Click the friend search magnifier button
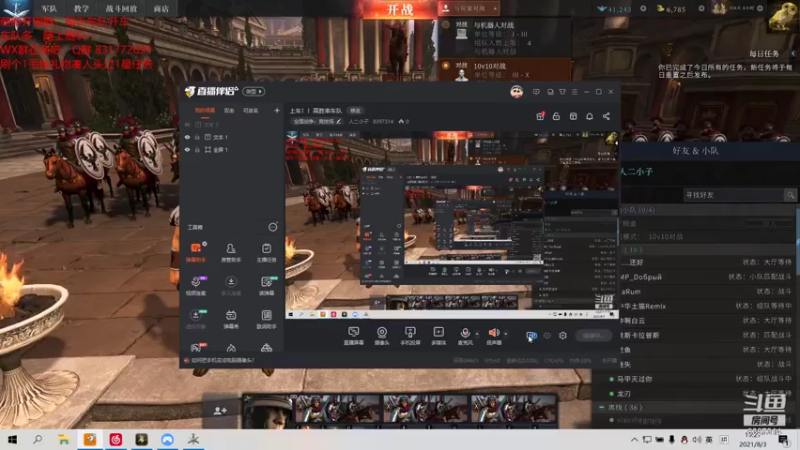800x450 pixels. 790,195
